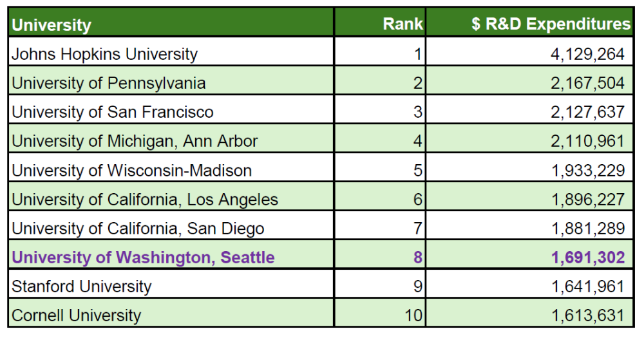Select highlighted University of Washington, Seattle cell
The width and height of the screenshot is (644, 338).
click(x=143, y=258)
